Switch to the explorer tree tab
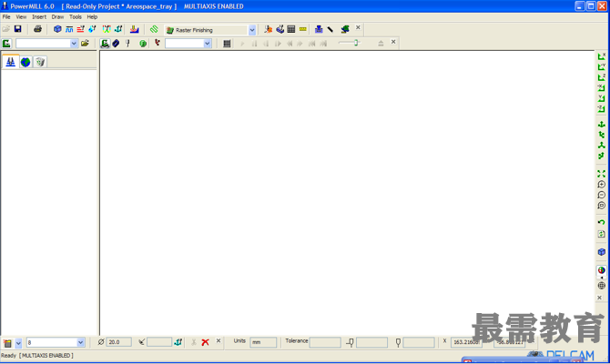 coord(11,62)
